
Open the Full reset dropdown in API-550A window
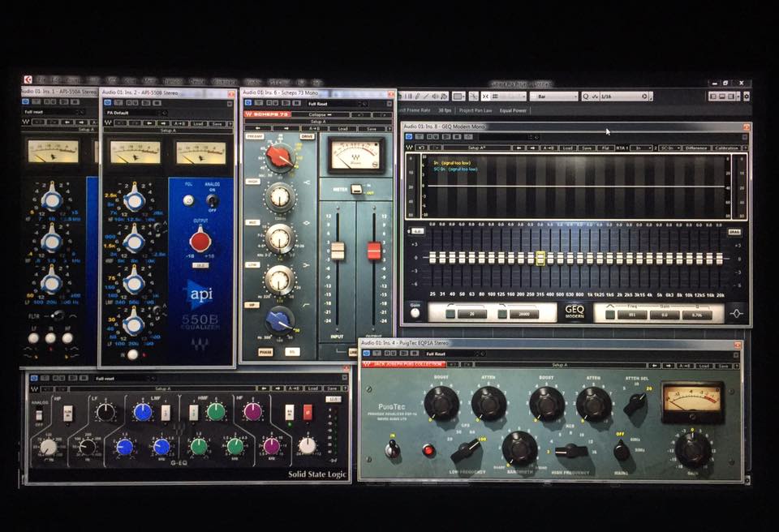[54, 112]
